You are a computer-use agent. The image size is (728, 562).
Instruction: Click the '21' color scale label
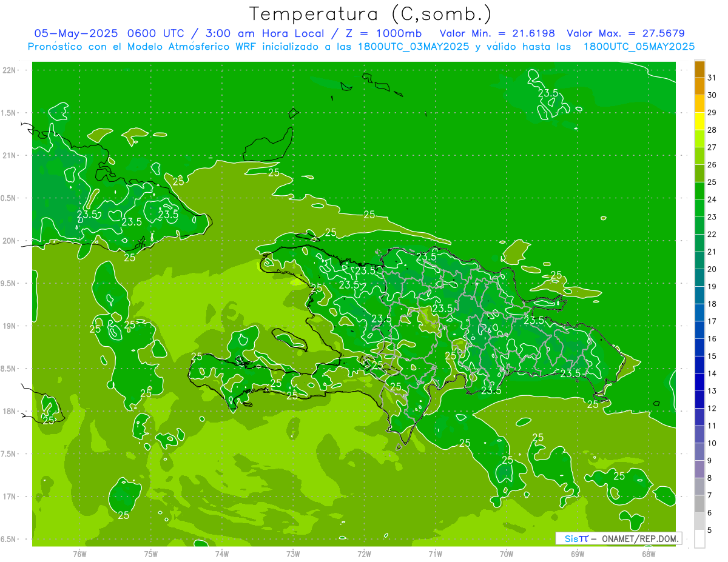click(712, 252)
